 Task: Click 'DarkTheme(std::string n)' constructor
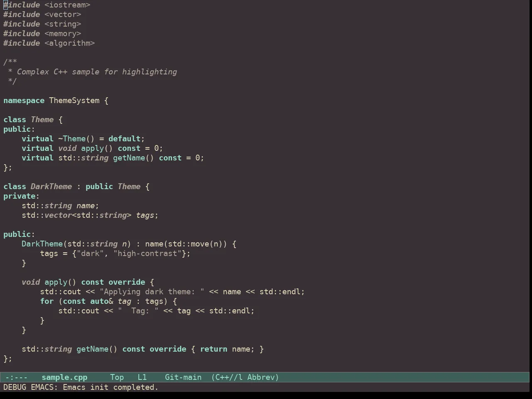pos(76,244)
